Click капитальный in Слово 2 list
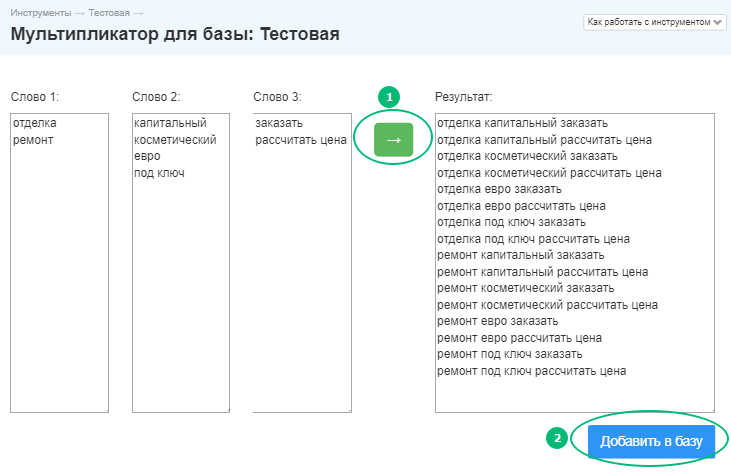The height and width of the screenshot is (474, 731). tap(171, 123)
